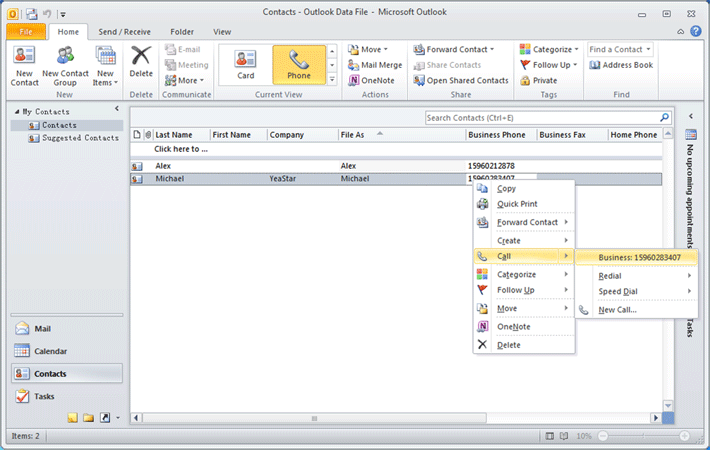This screenshot has height=450, width=710.
Task: Switch to the Folder tab
Action: point(182,32)
